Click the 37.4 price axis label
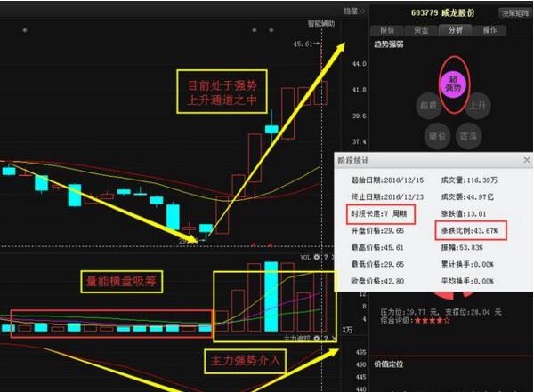 pos(360,141)
